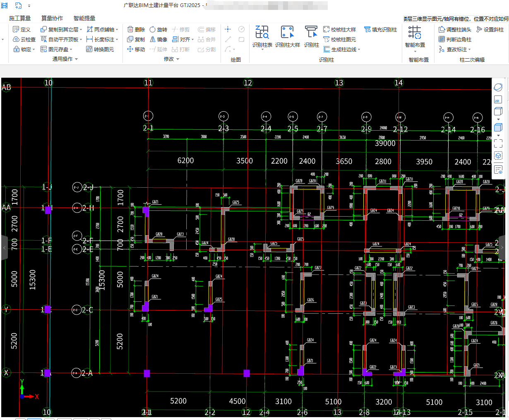Screen dimensions: 509x420
Task: Click 判断边角柱 judge corner column
Action: 455,39
